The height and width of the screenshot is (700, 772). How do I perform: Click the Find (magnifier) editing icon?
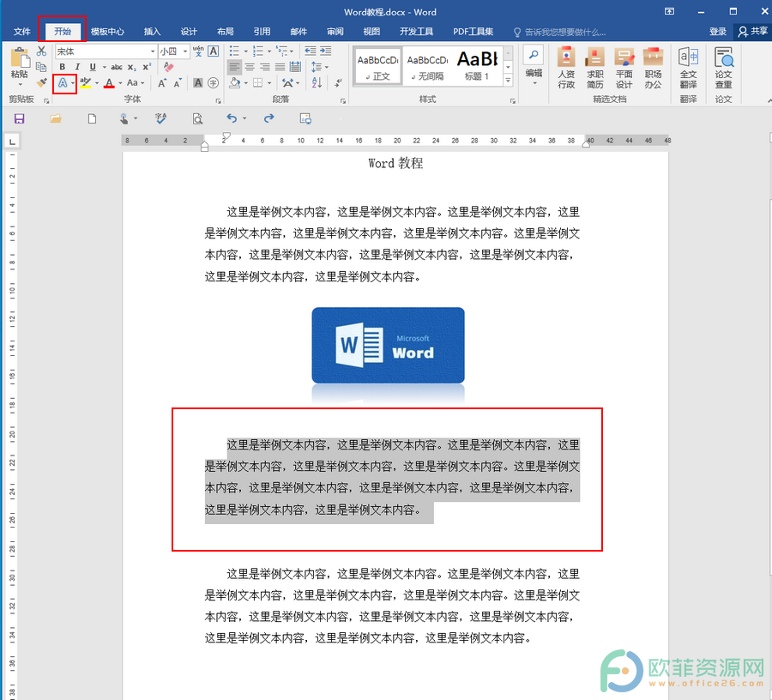pyautogui.click(x=534, y=55)
